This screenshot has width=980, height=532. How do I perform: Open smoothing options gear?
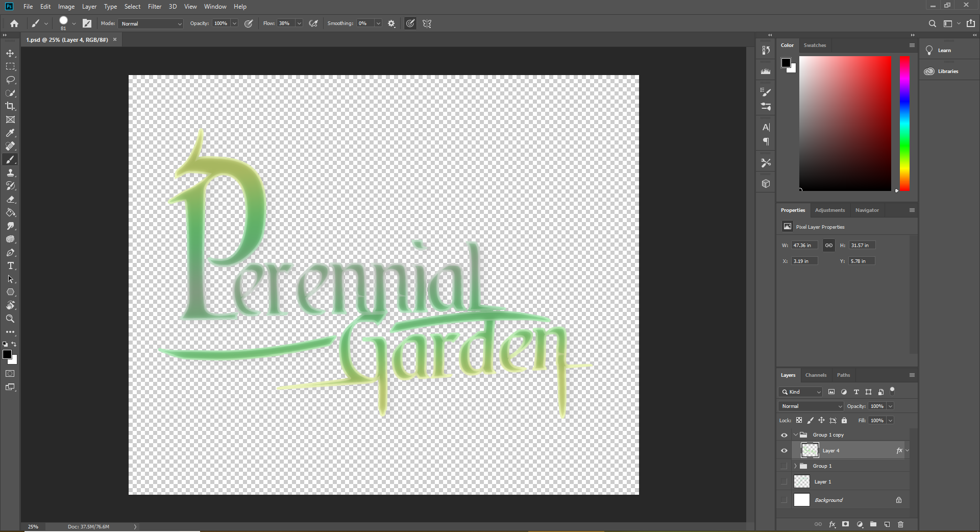[391, 23]
